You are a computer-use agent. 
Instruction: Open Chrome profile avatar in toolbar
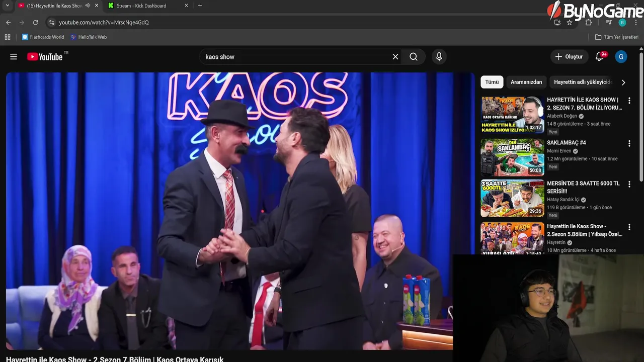[622, 22]
